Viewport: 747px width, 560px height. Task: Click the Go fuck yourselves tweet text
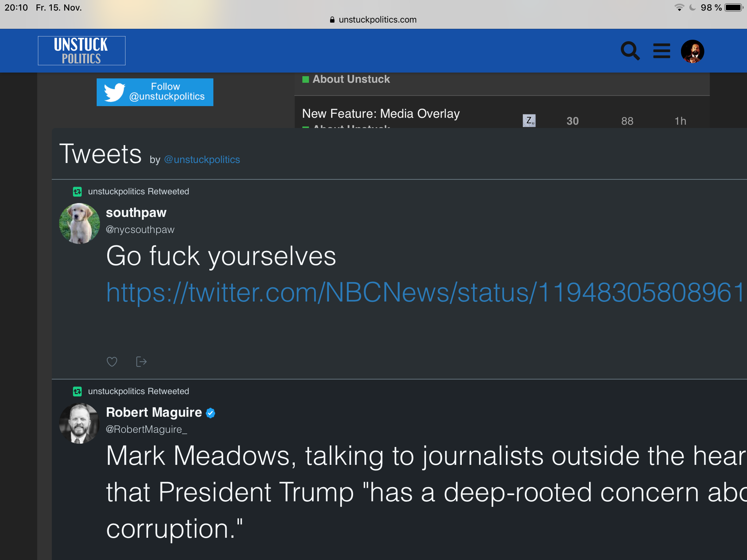point(221,256)
